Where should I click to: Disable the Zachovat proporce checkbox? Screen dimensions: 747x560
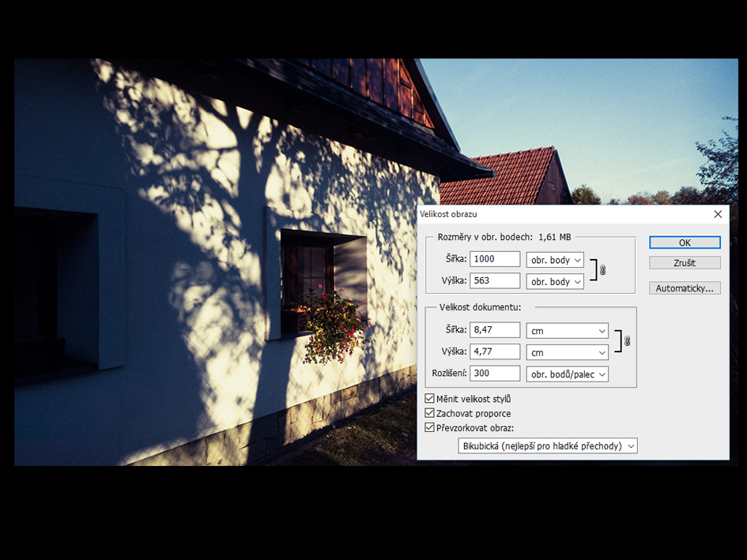430,413
